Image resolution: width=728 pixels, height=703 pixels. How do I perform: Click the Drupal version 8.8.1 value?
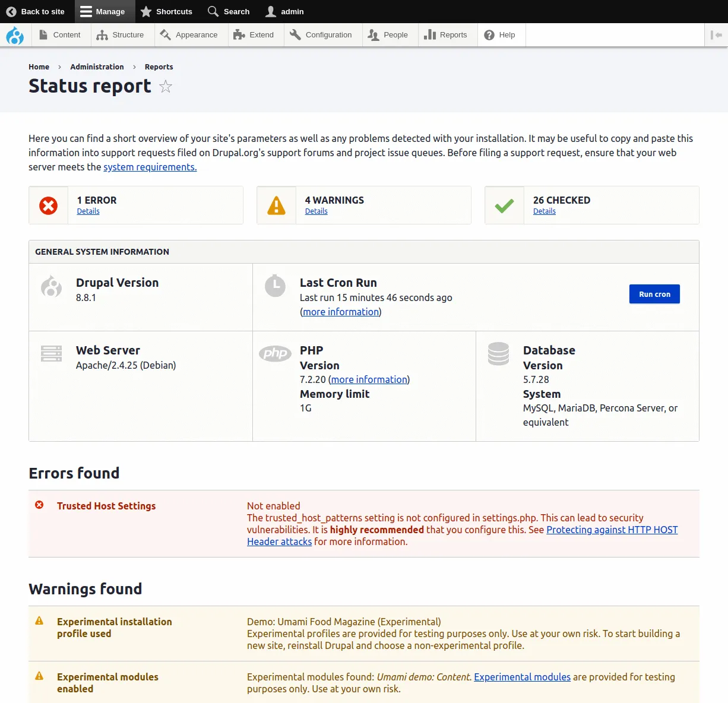point(86,298)
